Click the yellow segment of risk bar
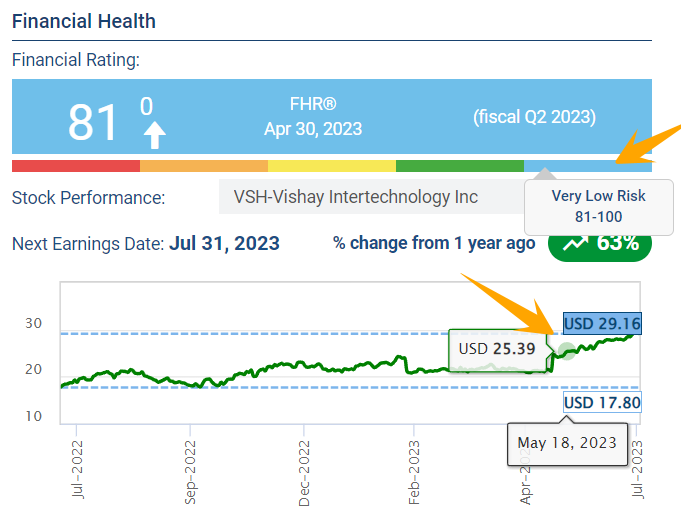This screenshot has height=510, width=681. click(x=332, y=166)
